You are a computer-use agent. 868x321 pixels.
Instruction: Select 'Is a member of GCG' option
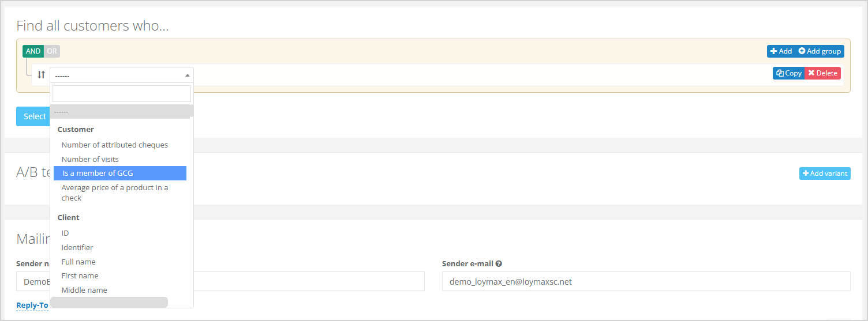[98, 173]
